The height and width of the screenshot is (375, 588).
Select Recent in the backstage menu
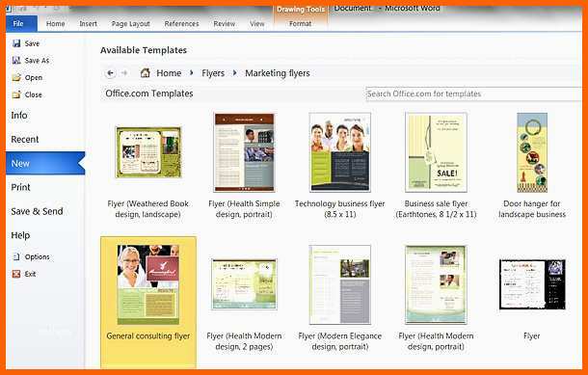coord(25,140)
